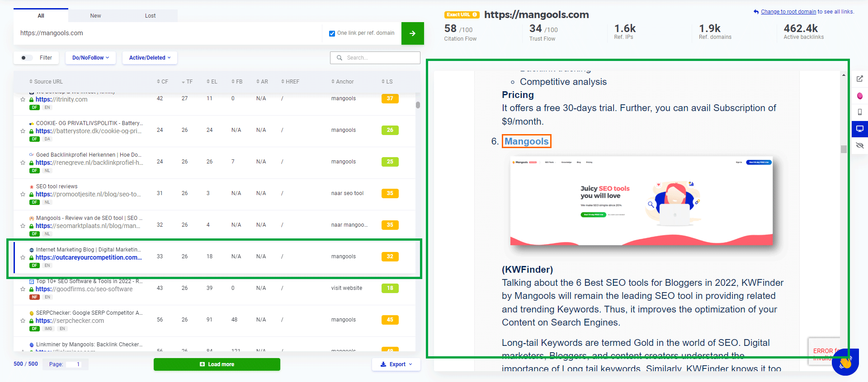This screenshot has height=382, width=868.
Task: Click the green arrow search button
Action: pyautogui.click(x=412, y=33)
